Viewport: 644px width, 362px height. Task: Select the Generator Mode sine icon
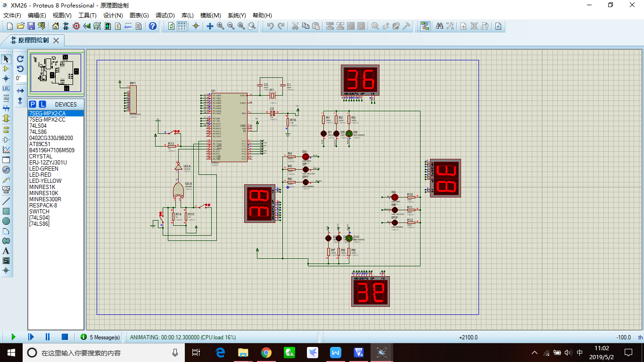[6, 170]
